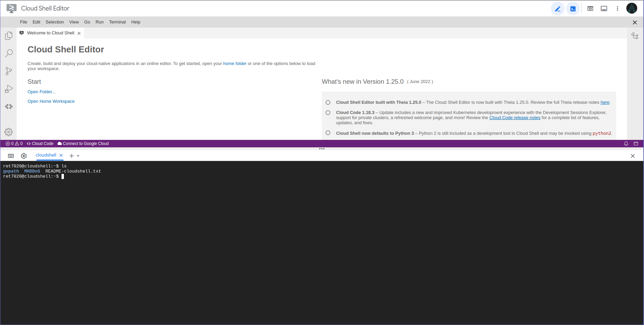The width and height of the screenshot is (644, 325).
Task: Open the account avatar menu
Action: coord(632,9)
